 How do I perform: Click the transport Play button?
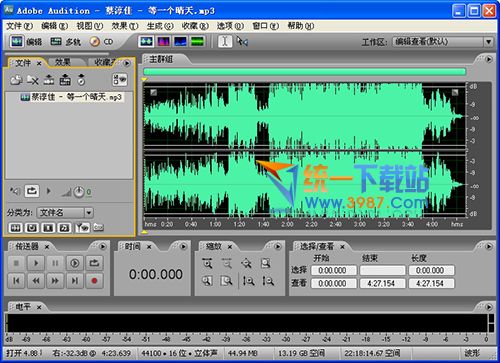pos(36,263)
